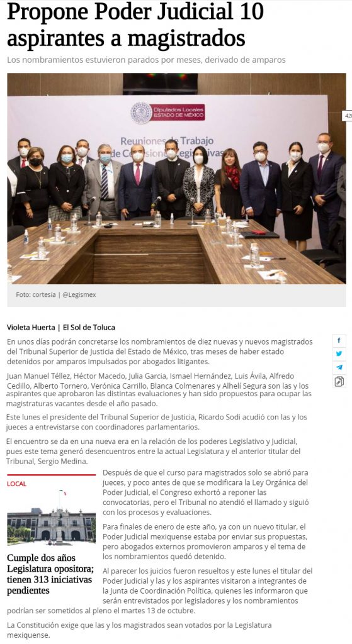Open the LOCAL section tag
The width and height of the screenshot is (352, 644).
[16, 484]
